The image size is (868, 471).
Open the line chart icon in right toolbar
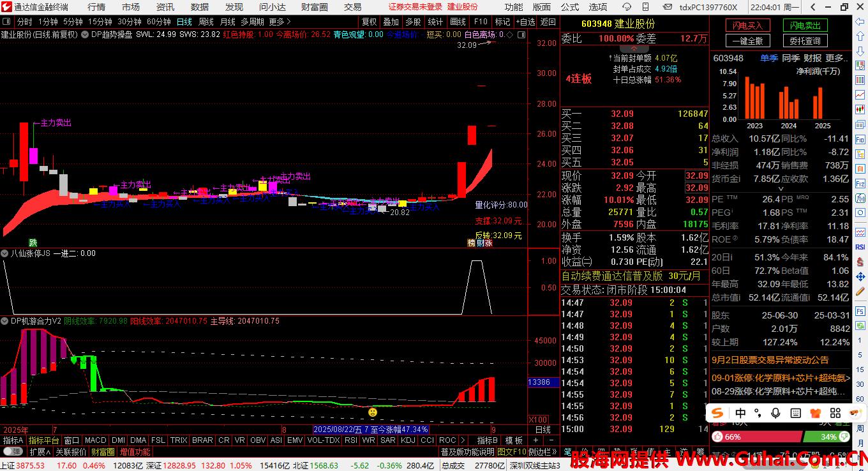(x=860, y=94)
